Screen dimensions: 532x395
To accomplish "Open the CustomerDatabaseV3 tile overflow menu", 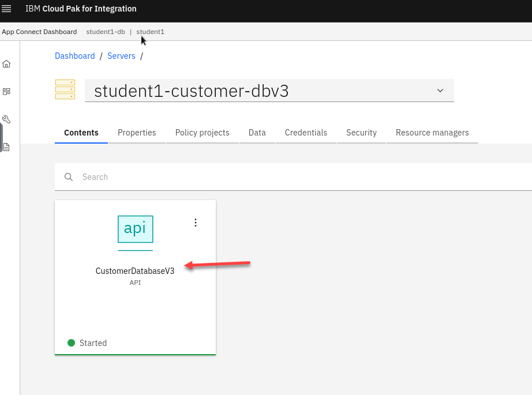I will tap(196, 223).
